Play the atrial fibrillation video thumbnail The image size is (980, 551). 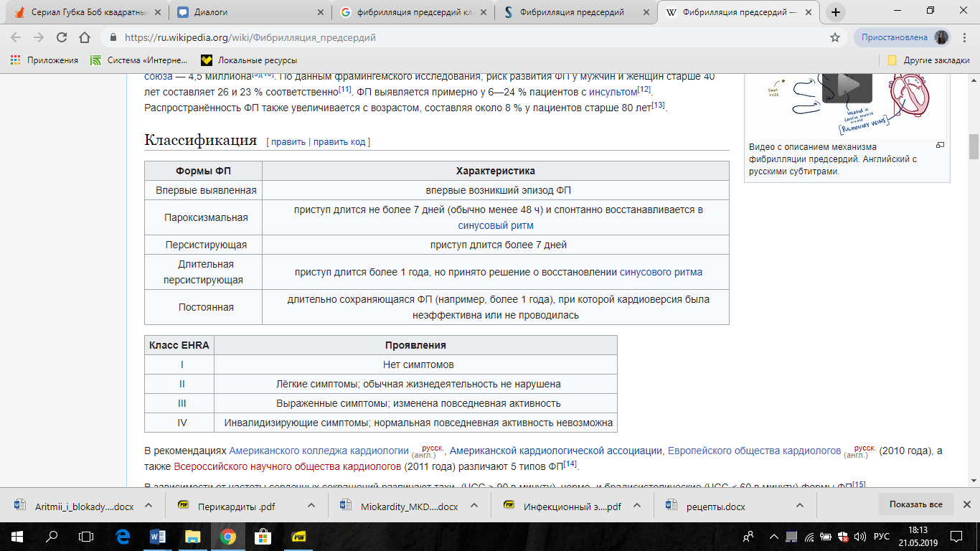tap(847, 85)
